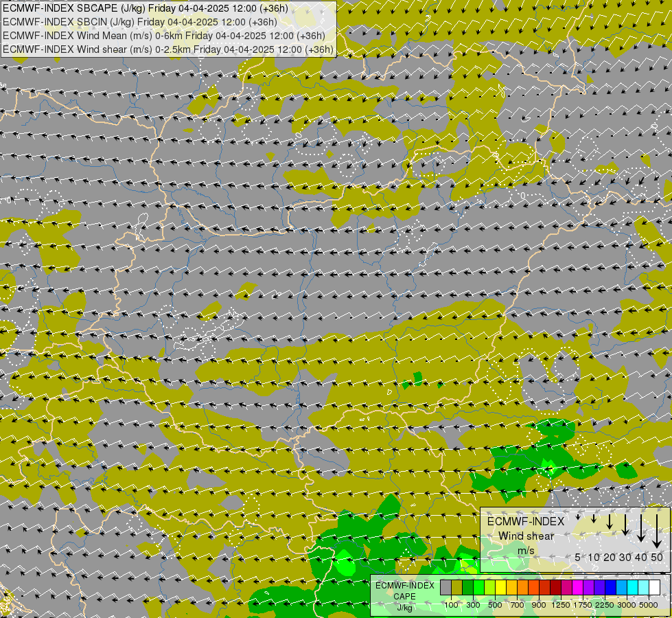This screenshot has height=618, width=672.
Task: Select the 30 m/s wind shear legend arrow
Action: click(625, 525)
